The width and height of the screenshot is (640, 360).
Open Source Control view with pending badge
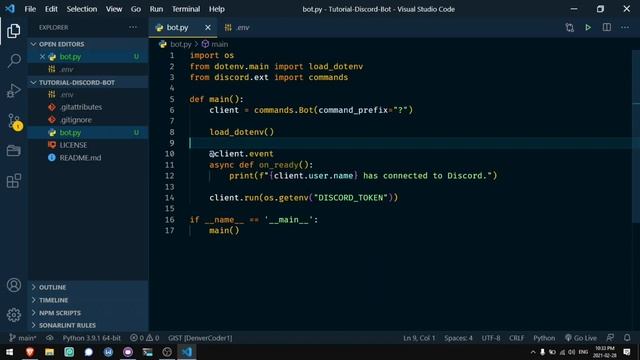click(x=15, y=122)
